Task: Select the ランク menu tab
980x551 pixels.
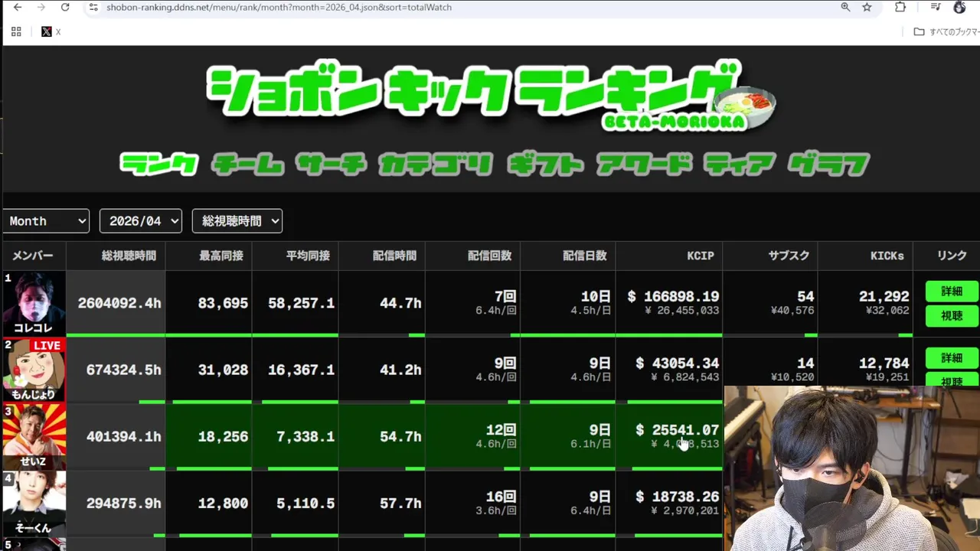Action: (159, 164)
